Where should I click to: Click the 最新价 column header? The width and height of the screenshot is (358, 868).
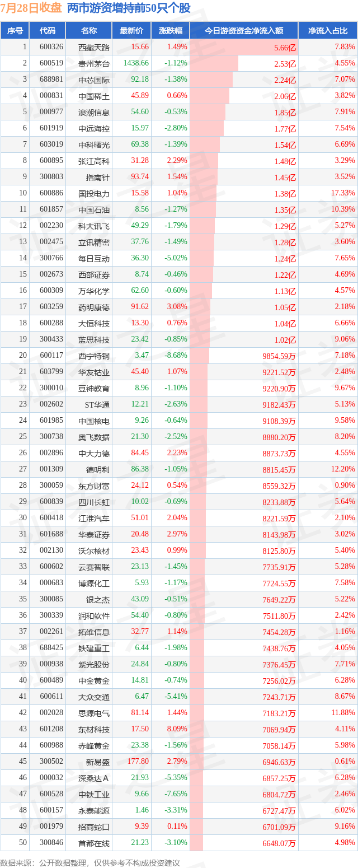point(131,31)
